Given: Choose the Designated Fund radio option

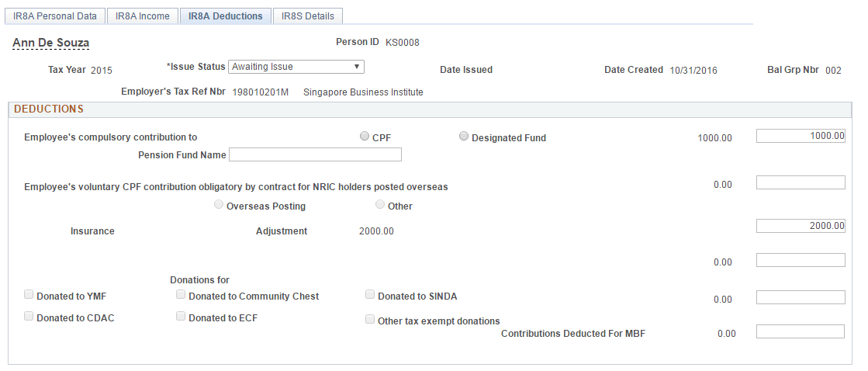Looking at the screenshot, I should tap(464, 137).
